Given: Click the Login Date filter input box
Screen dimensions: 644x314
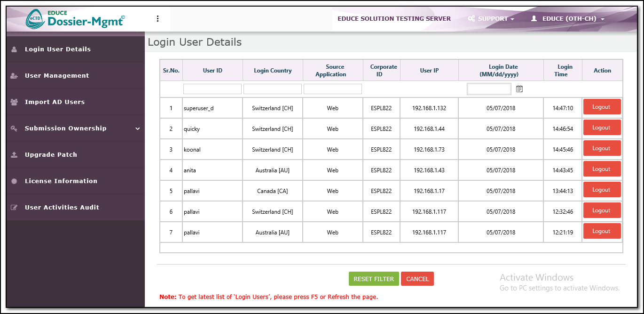Looking at the screenshot, I should click(x=489, y=89).
